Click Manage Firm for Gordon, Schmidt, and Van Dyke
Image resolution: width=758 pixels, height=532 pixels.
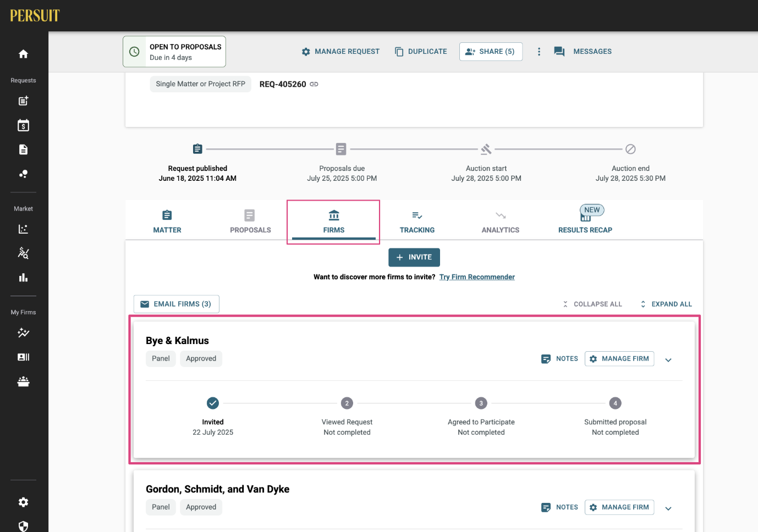[x=619, y=507]
